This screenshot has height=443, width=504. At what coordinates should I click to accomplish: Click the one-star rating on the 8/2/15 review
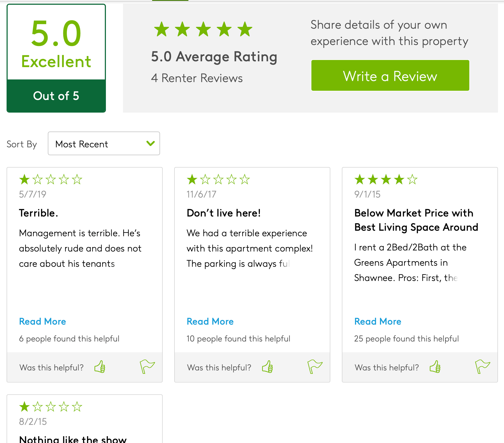click(x=24, y=407)
